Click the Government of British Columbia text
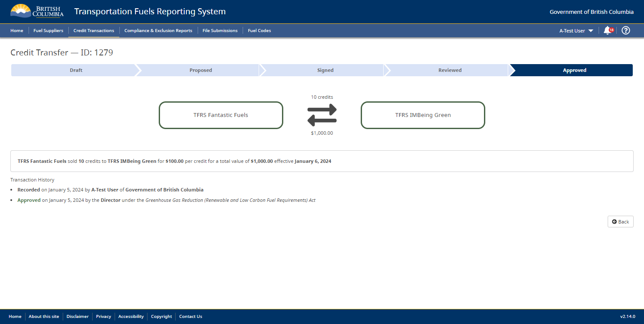Image resolution: width=644 pixels, height=324 pixels. pyautogui.click(x=592, y=12)
